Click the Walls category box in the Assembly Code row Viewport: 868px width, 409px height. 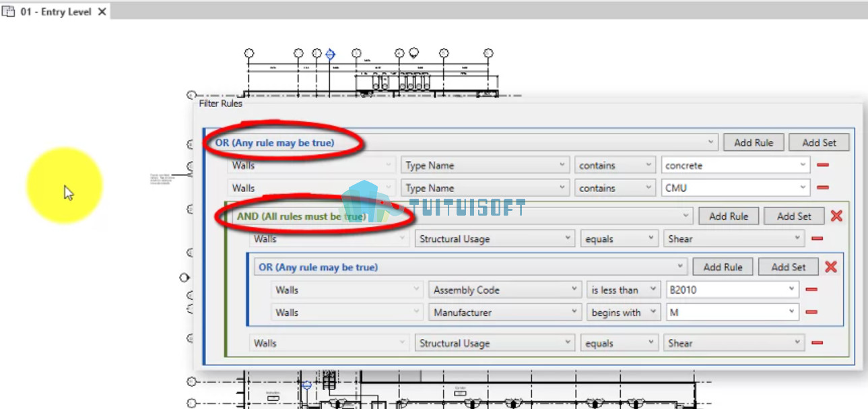(x=347, y=290)
